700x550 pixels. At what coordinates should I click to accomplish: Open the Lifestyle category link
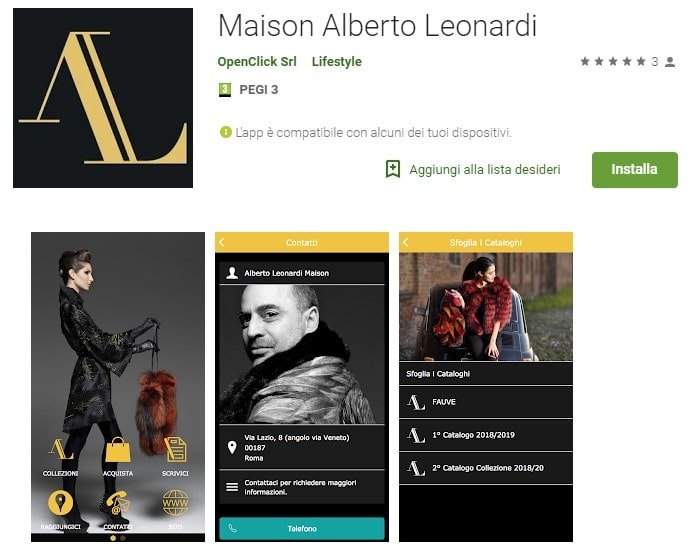[x=337, y=62]
